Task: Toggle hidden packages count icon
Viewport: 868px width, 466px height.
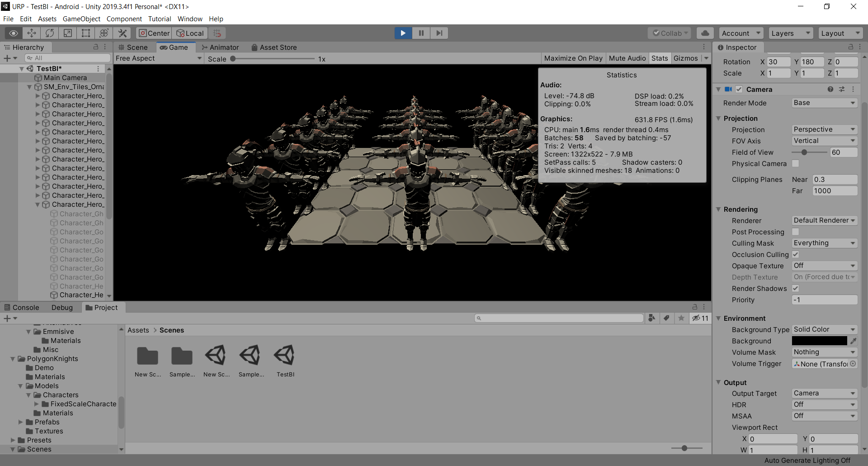Action: (x=700, y=318)
